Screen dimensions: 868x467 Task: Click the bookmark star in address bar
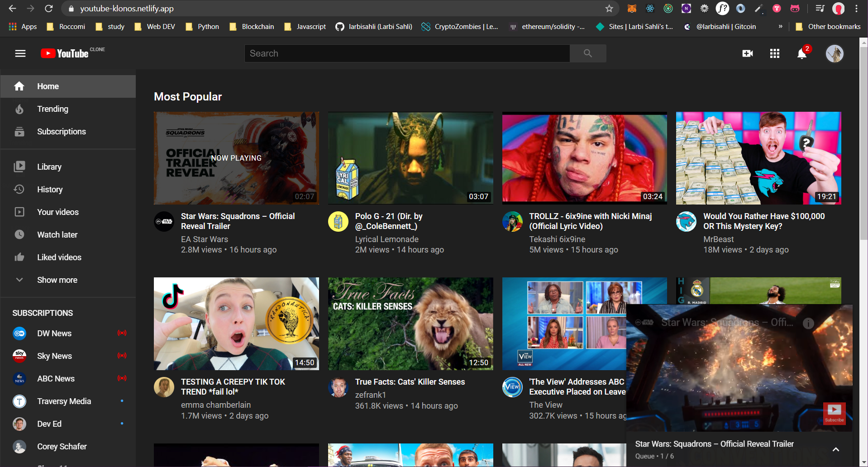pyautogui.click(x=609, y=9)
